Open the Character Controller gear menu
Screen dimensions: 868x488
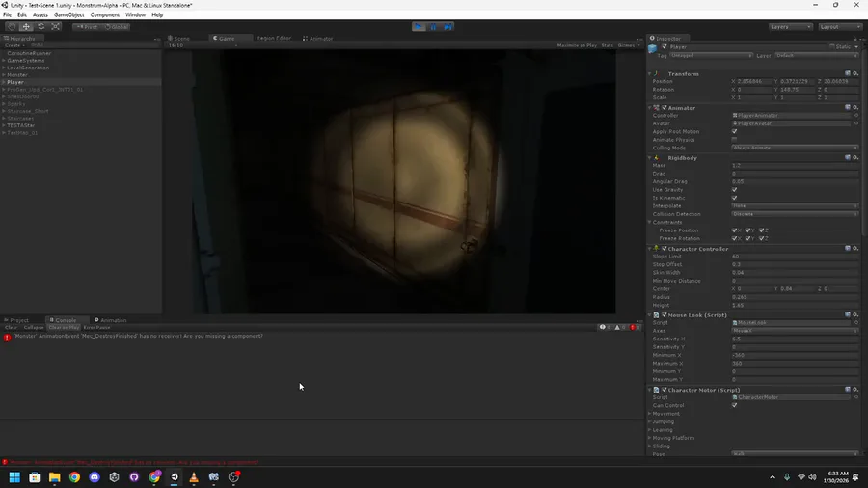855,249
